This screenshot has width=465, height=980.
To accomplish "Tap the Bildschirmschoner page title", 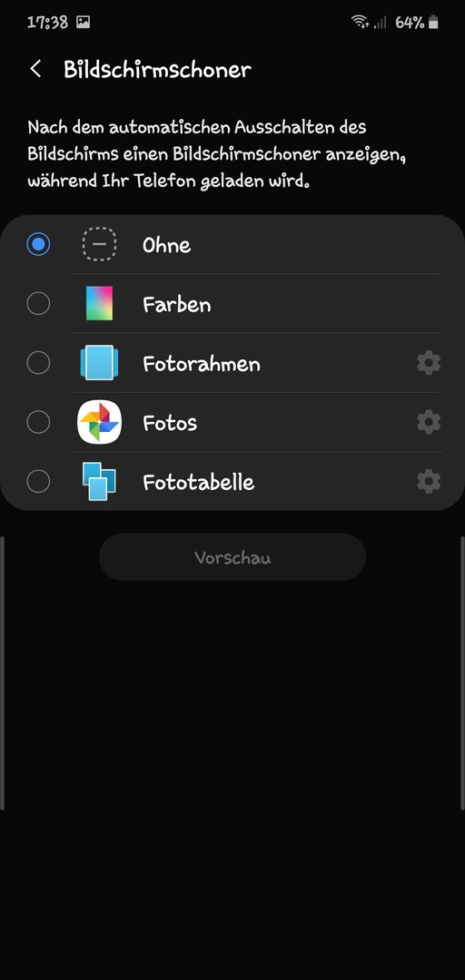I will coord(157,69).
